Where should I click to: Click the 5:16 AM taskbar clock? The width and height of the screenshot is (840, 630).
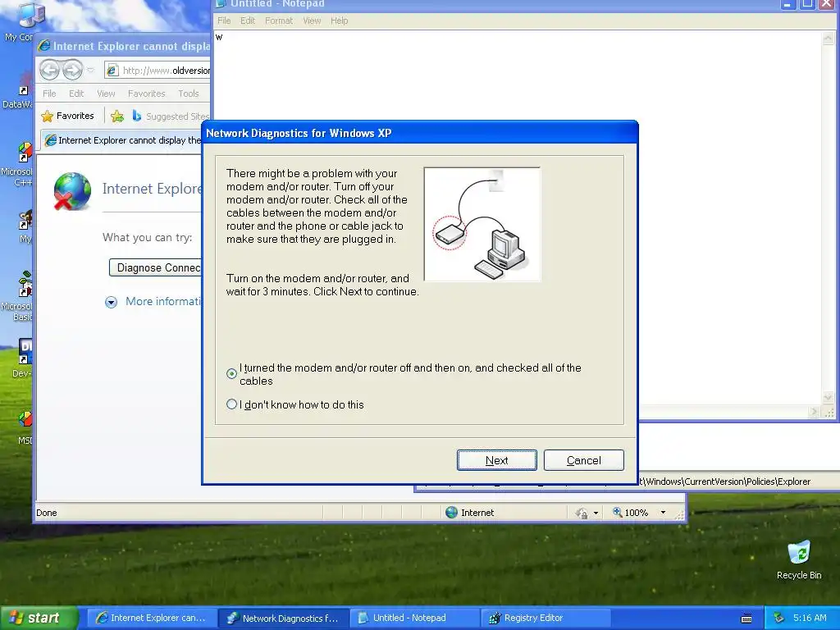[x=810, y=618]
